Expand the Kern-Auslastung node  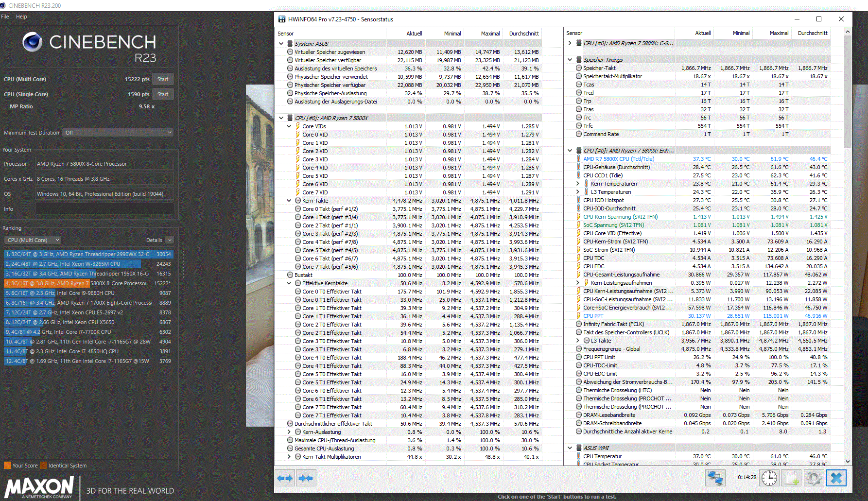(289, 432)
